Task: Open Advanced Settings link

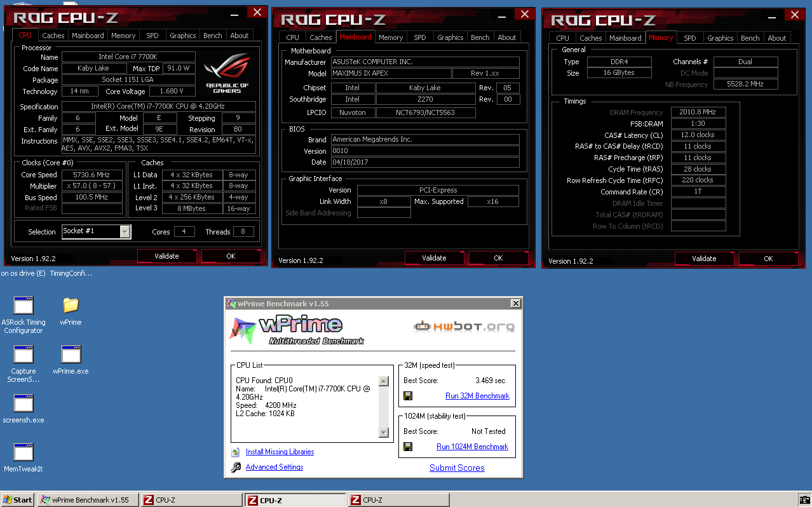Action: tap(274, 467)
